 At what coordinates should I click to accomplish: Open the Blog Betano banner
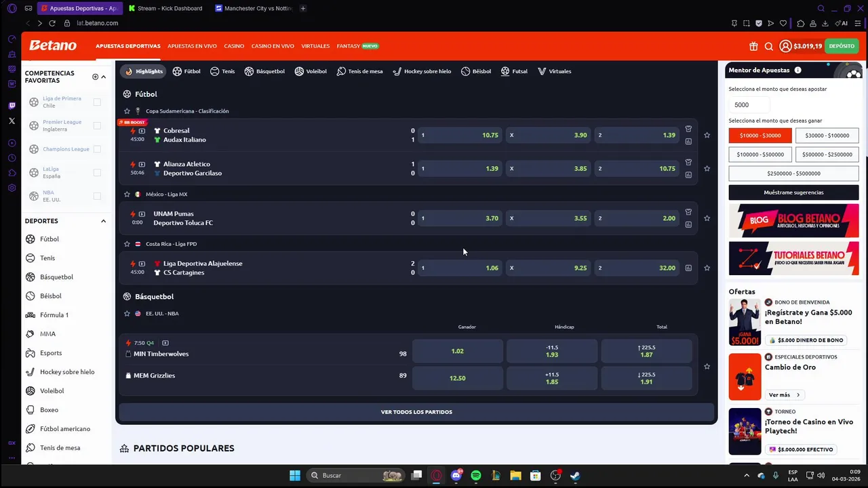(793, 221)
